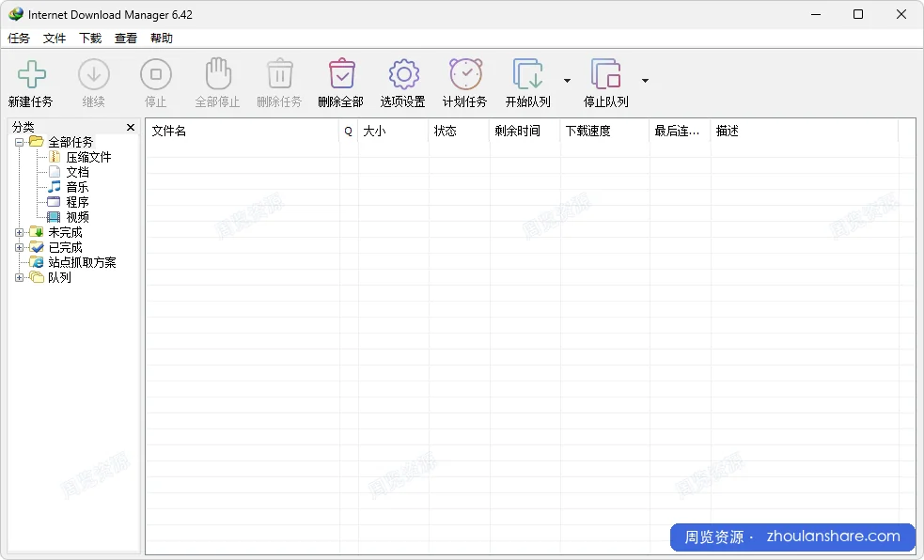
Task: Select the 音乐 category
Action: 77,187
